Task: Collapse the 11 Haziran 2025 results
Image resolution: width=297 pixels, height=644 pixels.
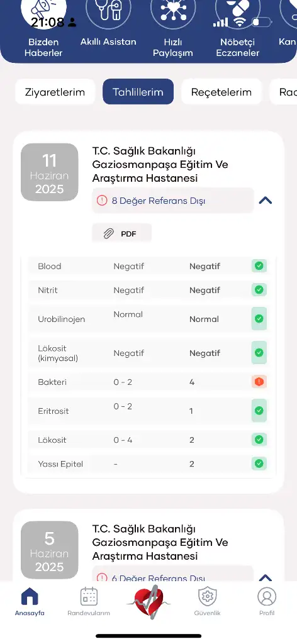Action: (x=266, y=201)
